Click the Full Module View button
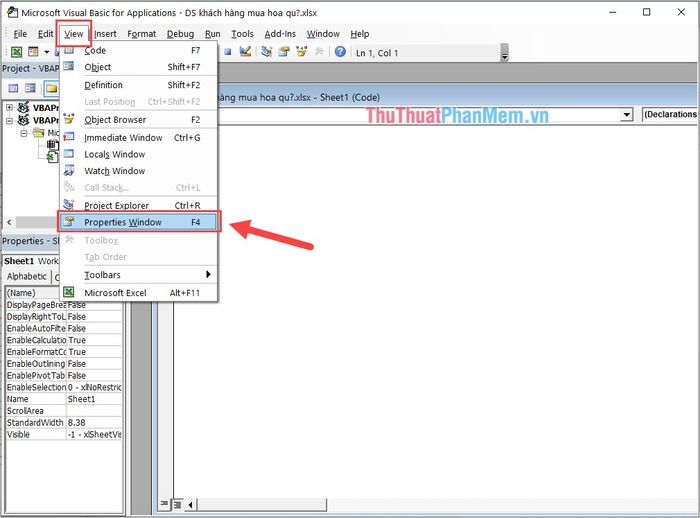700x518 pixels. point(177,505)
